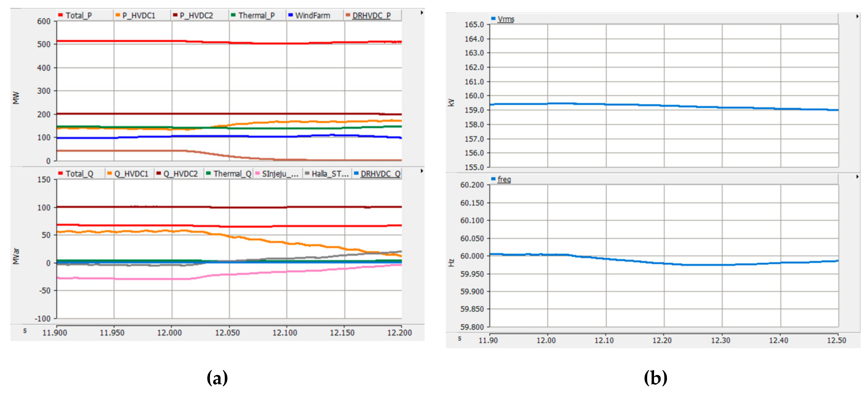Expand the MVar graph panel arrow

coord(421,171)
